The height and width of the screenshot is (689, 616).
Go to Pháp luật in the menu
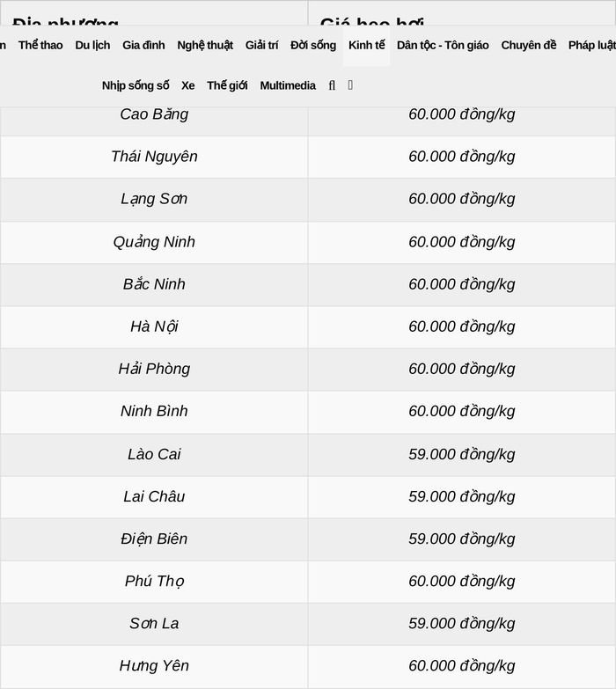tap(592, 45)
